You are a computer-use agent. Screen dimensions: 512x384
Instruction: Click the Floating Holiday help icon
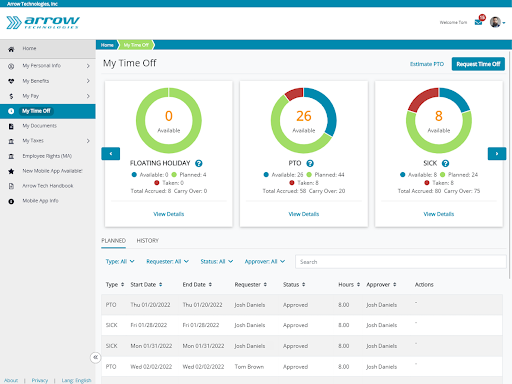click(x=199, y=163)
